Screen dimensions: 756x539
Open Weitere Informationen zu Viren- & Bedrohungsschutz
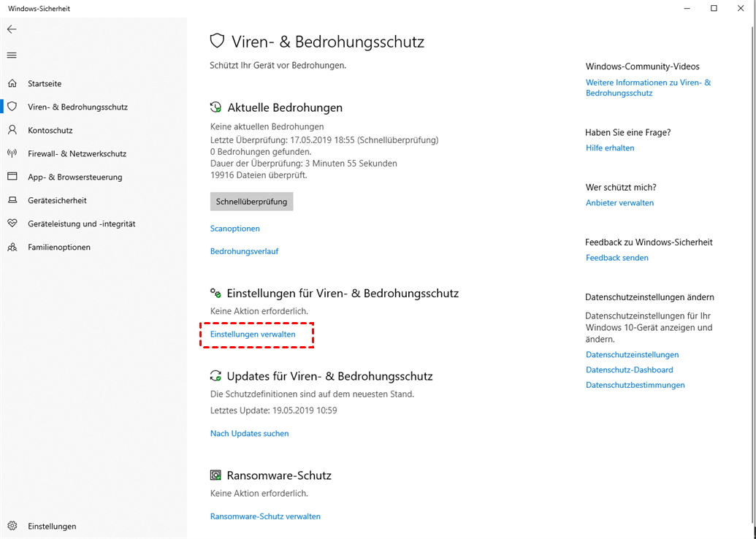pyautogui.click(x=648, y=88)
